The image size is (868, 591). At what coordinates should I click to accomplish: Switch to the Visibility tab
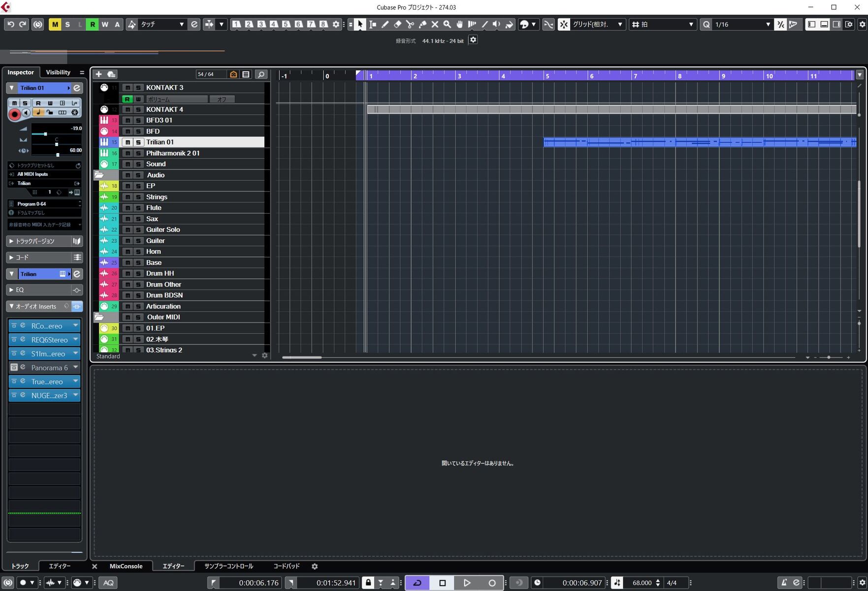point(58,72)
